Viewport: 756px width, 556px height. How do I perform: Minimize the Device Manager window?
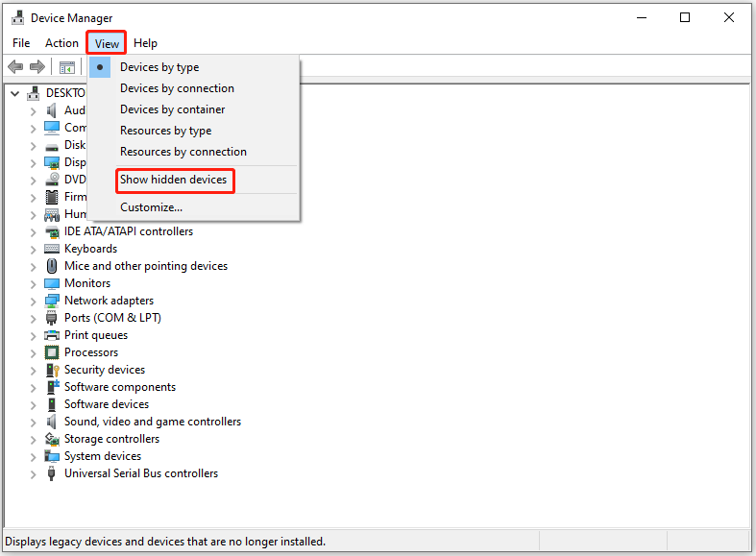tap(642, 18)
